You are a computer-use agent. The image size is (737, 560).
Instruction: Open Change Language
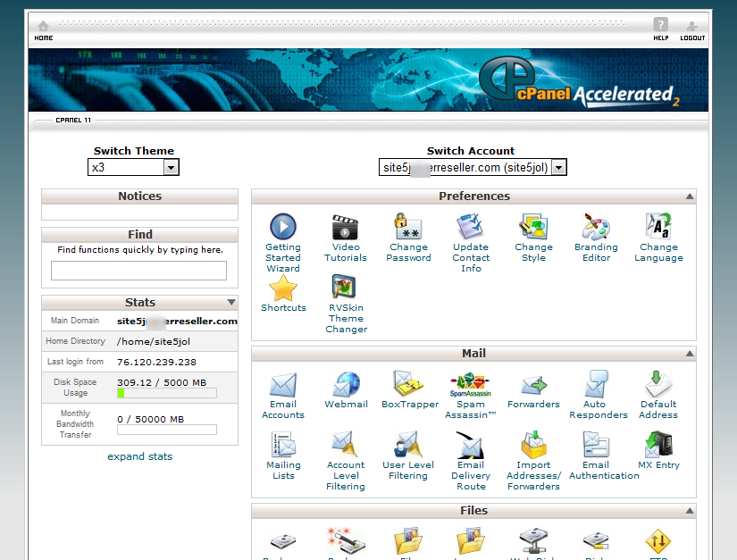coord(658,238)
